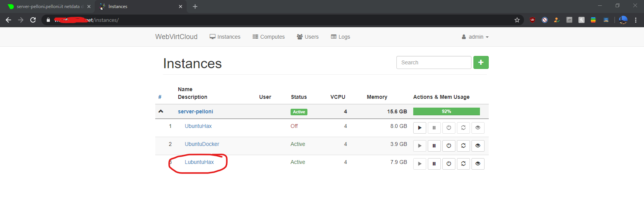Click the instances Search field
Image resolution: width=644 pixels, height=198 pixels.
point(434,62)
